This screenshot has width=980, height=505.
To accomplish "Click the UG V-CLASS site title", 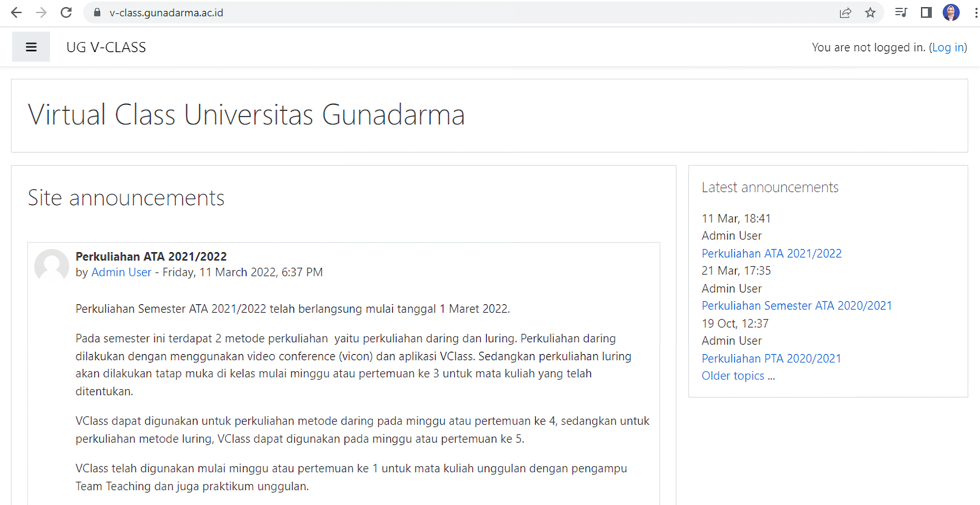I will click(106, 47).
